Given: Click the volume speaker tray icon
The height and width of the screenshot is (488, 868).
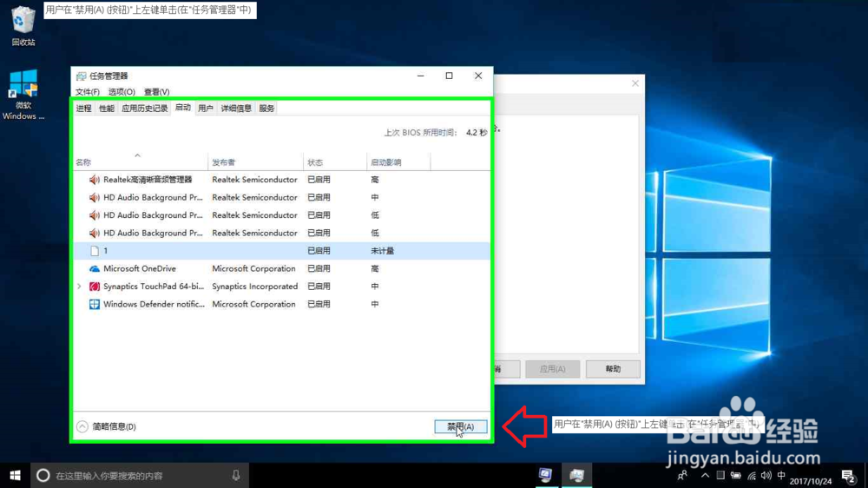Looking at the screenshot, I should [766, 475].
